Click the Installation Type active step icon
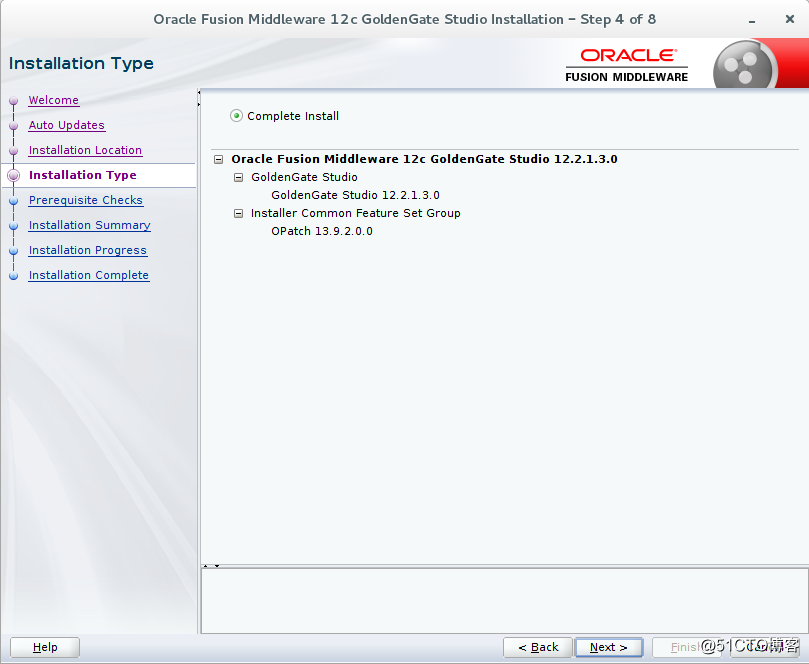 (x=14, y=175)
